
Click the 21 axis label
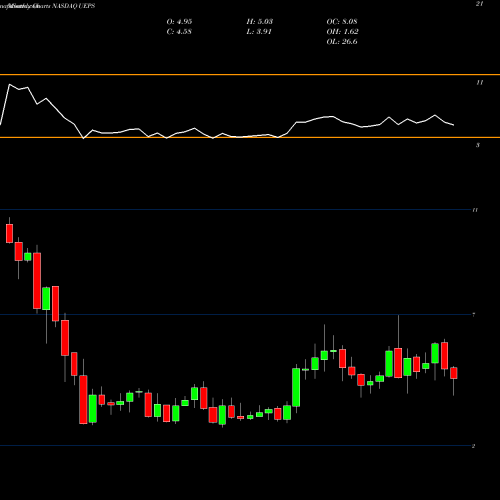coord(479,4)
